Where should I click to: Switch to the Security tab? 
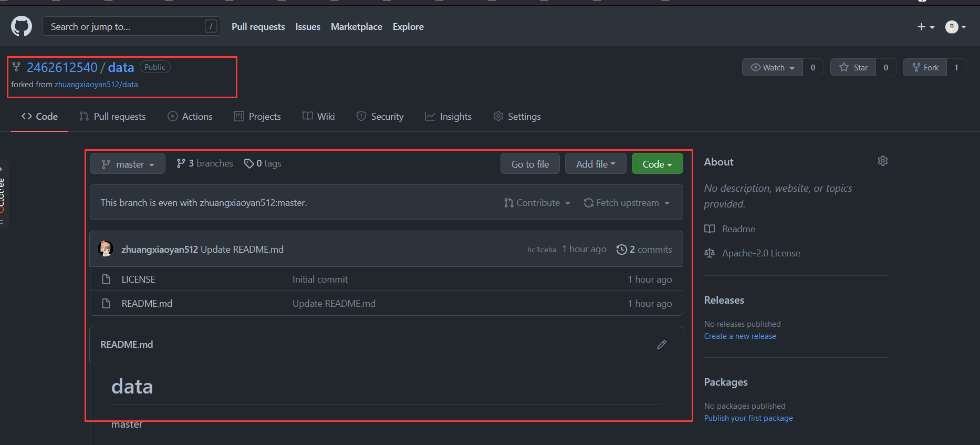point(380,117)
